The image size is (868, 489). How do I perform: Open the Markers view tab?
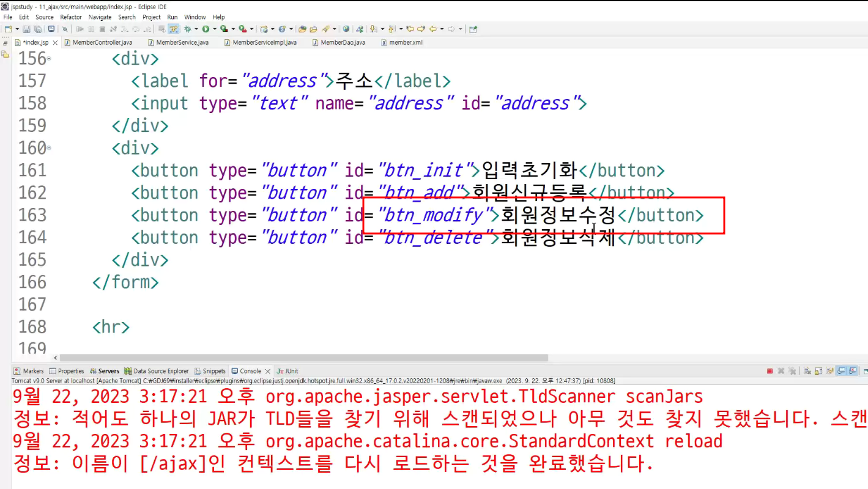(29, 371)
